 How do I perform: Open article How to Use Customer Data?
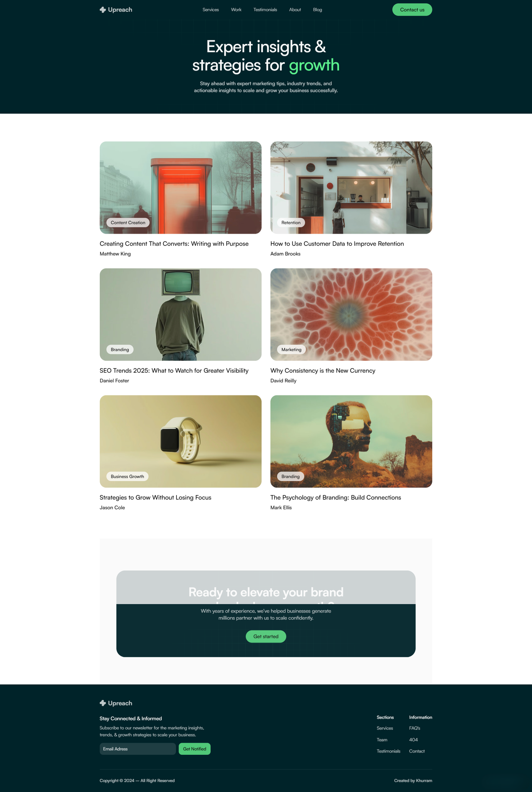(337, 243)
